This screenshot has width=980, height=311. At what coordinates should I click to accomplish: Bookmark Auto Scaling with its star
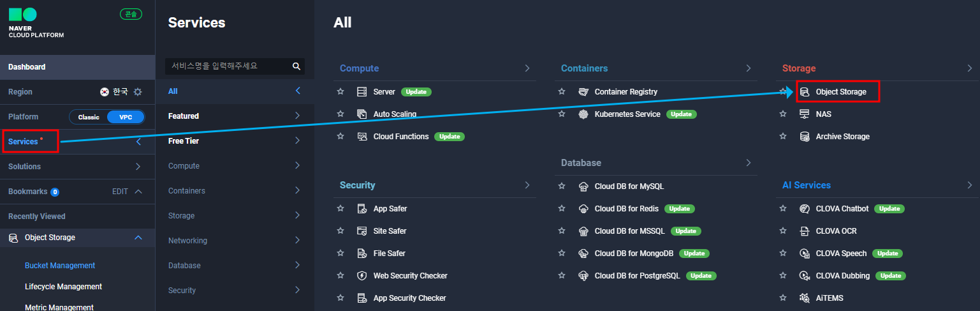pyautogui.click(x=340, y=114)
